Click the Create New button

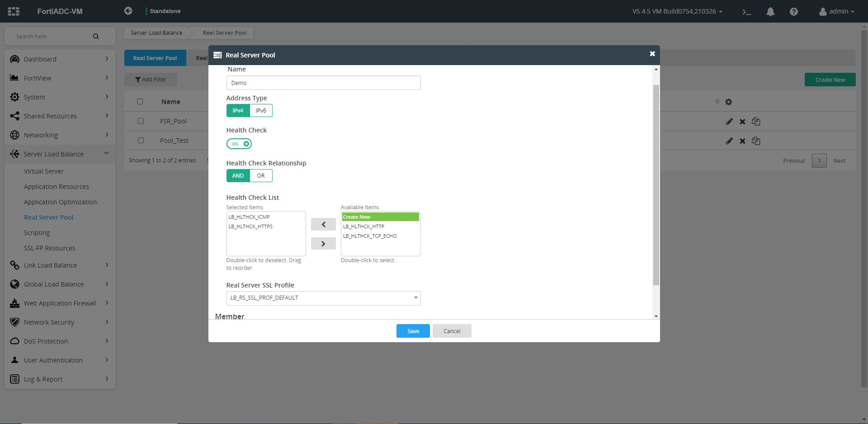click(830, 79)
